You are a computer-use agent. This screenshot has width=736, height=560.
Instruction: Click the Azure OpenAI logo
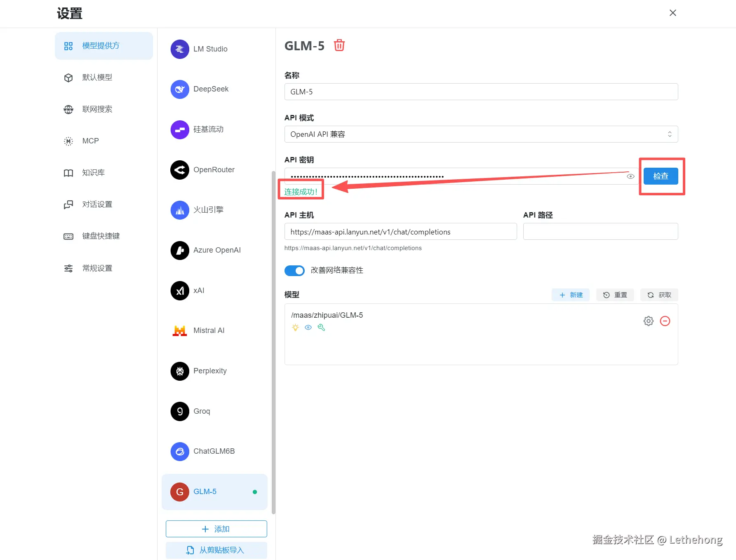point(180,250)
